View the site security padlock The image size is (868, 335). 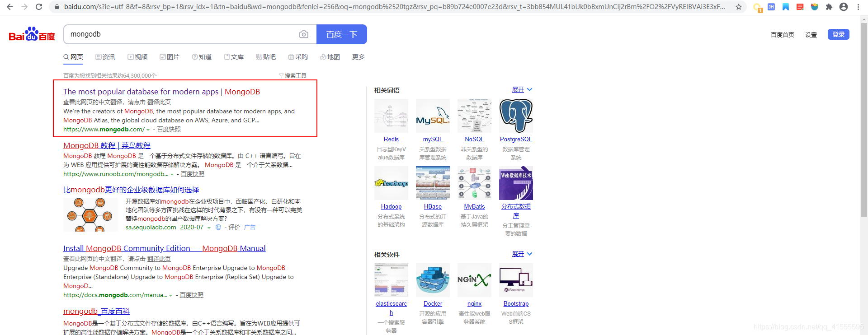(57, 7)
